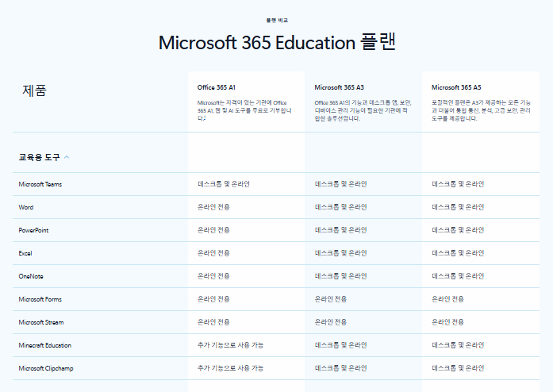Click Word 데스크톱 및 온라인 cell under A3
This screenshot has width=553, height=392.
click(x=340, y=207)
